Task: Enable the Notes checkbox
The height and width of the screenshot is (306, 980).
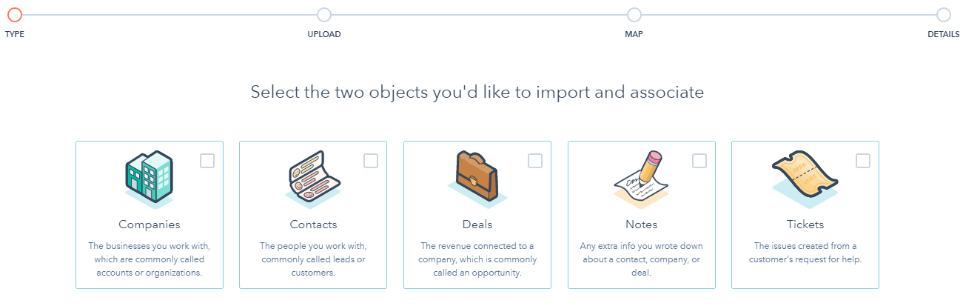Action: [x=699, y=161]
